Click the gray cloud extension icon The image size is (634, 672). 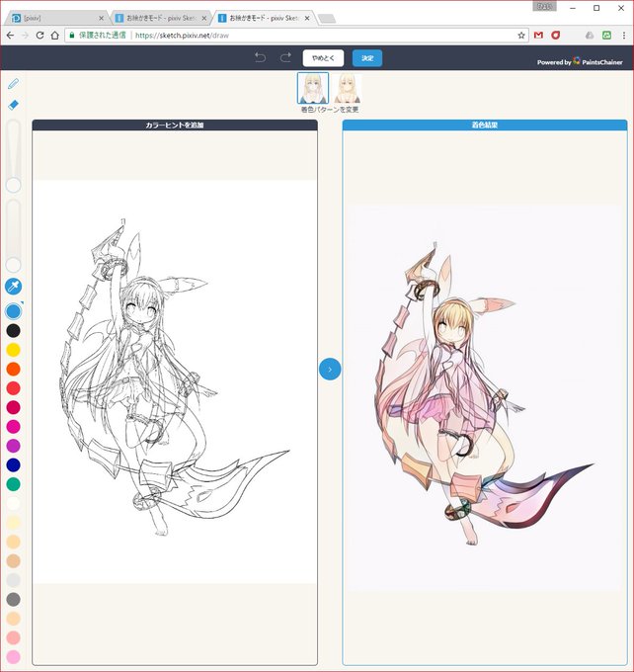pyautogui.click(x=590, y=36)
